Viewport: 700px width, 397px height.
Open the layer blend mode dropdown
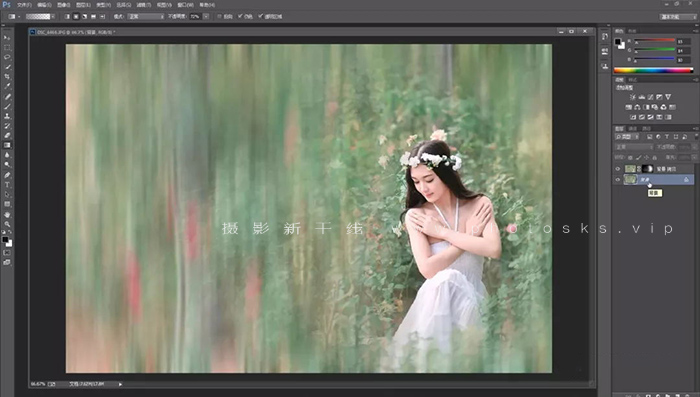click(634, 147)
